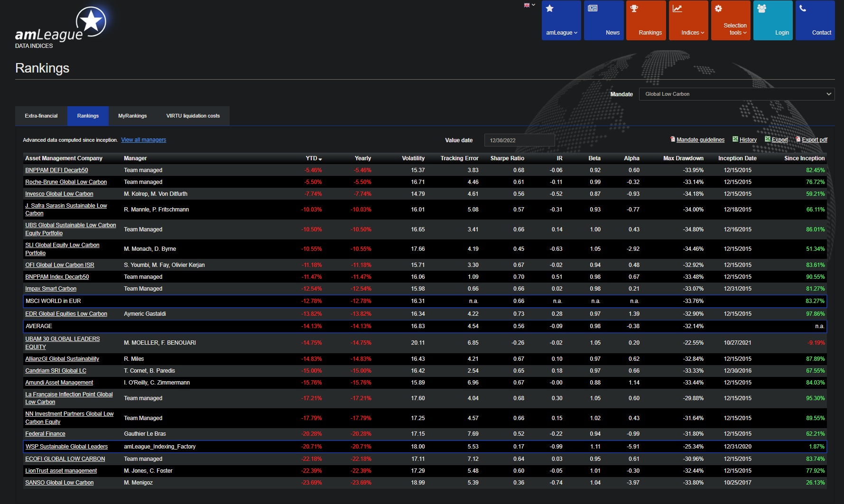This screenshot has height=504, width=844.
Task: Open La Francaise Inflection Point link
Action: [69, 398]
